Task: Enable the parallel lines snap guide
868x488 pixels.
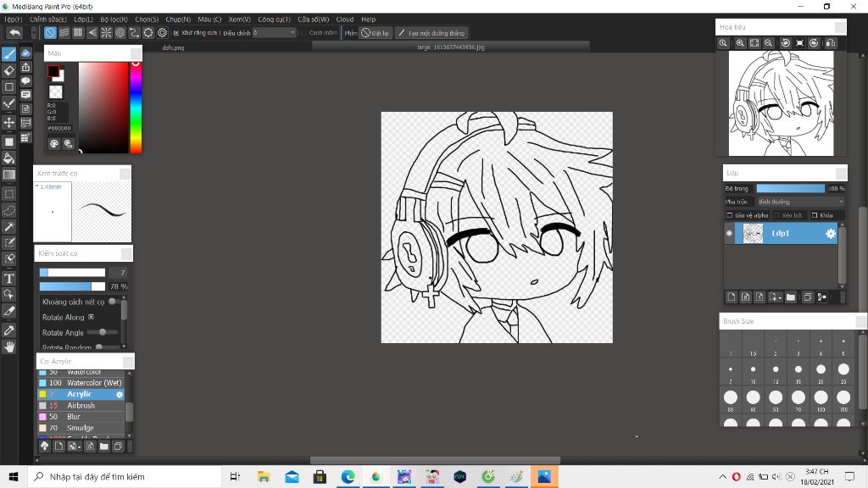Action: tap(64, 33)
